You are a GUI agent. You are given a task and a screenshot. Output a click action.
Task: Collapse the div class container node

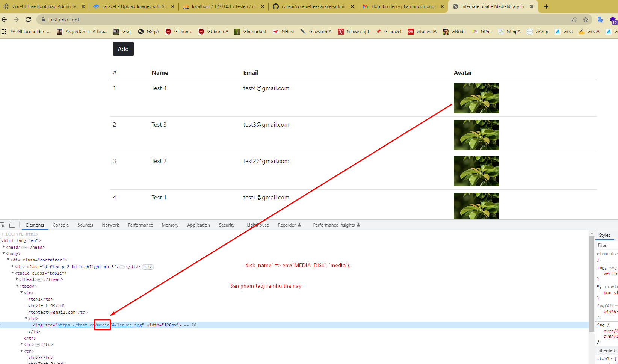click(x=8, y=260)
